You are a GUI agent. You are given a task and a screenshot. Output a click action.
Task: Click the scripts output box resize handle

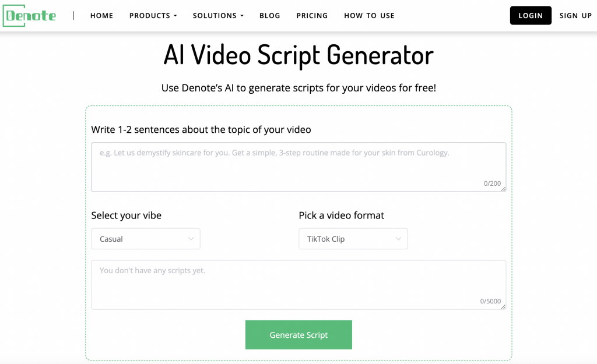tap(503, 306)
